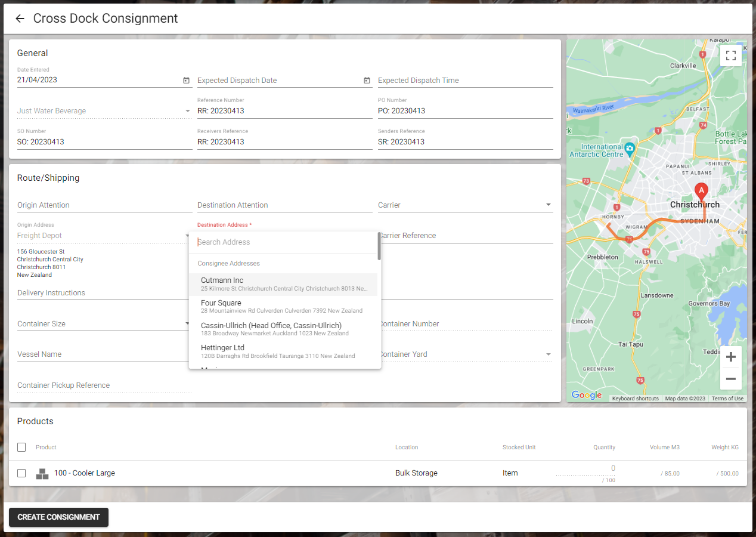This screenshot has height=537, width=756.
Task: Click the Location column header
Action: pyautogui.click(x=407, y=447)
